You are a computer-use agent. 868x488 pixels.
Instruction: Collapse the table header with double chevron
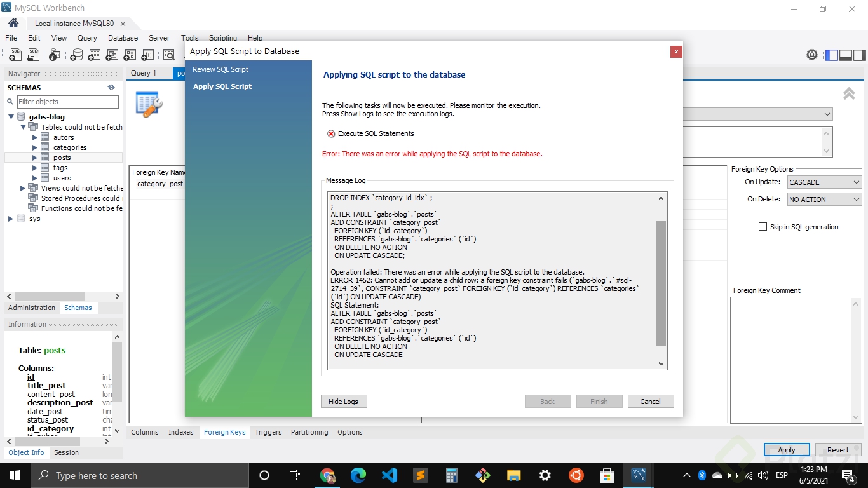849,93
